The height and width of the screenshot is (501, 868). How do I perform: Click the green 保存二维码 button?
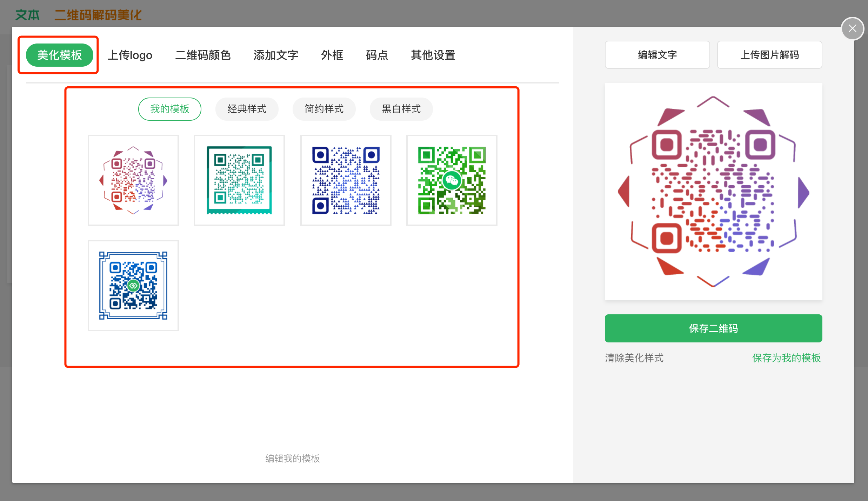(x=714, y=328)
